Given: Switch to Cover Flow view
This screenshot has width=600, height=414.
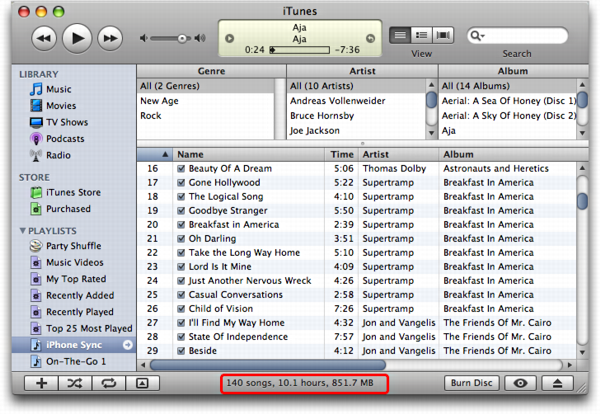Looking at the screenshot, I should (x=442, y=36).
